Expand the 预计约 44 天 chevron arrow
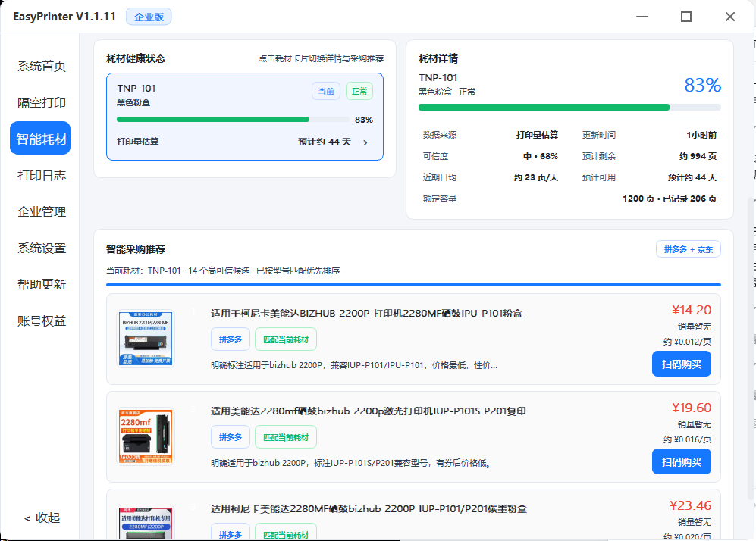756x541 pixels. [x=365, y=142]
